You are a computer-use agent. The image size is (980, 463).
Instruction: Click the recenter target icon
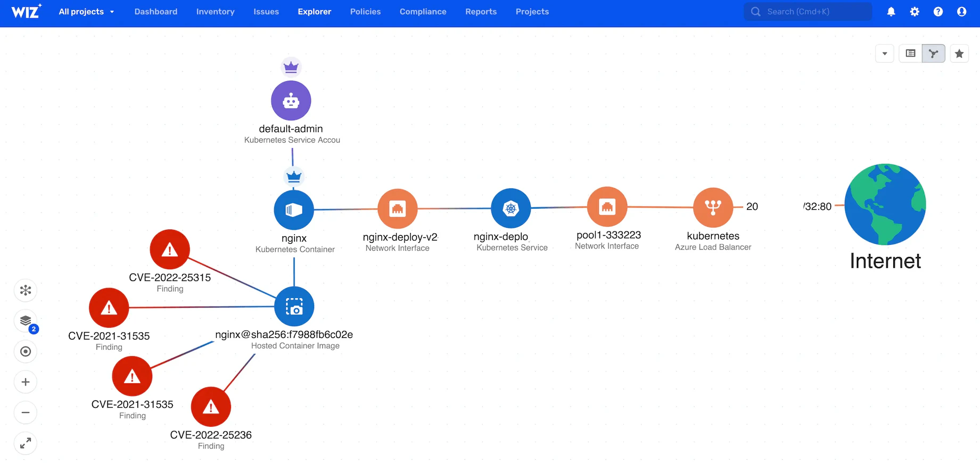point(26,351)
